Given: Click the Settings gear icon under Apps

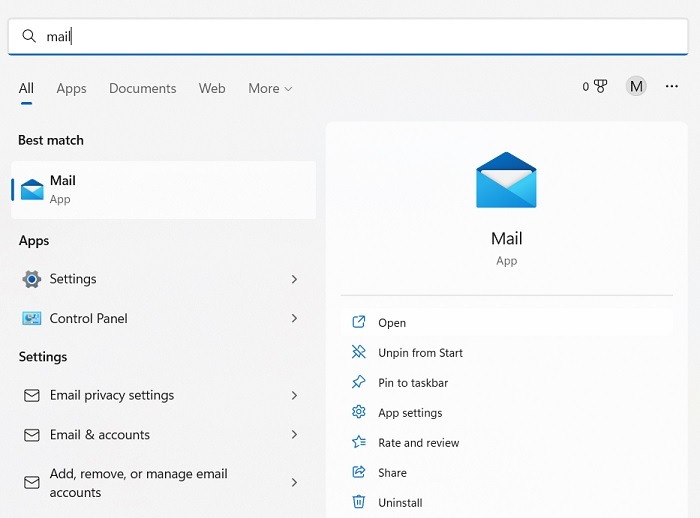Looking at the screenshot, I should 32,279.
